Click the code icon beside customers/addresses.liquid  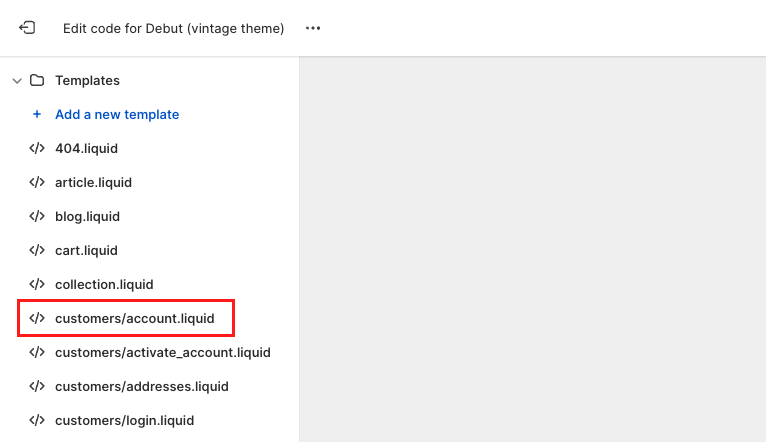click(37, 386)
